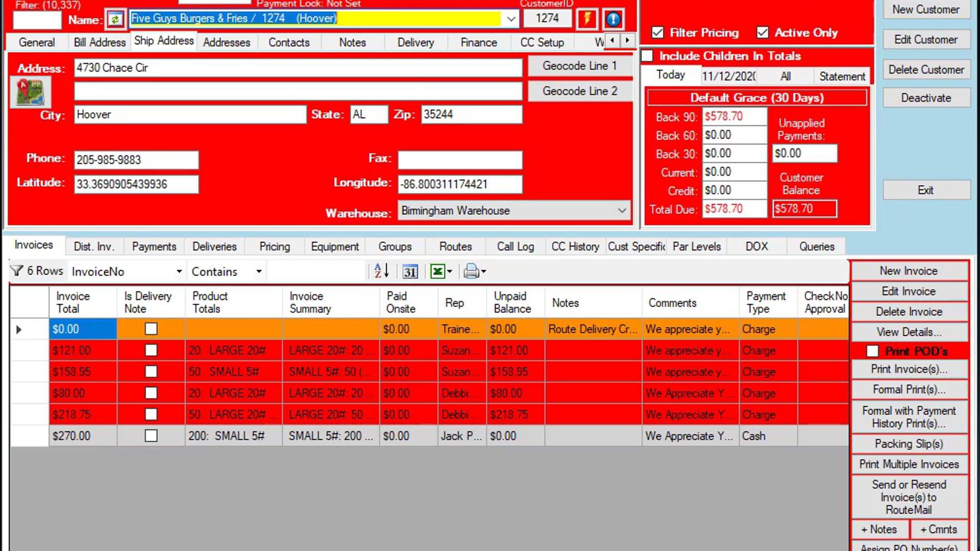Viewport: 980px width, 551px height.
Task: Click the New Invoice button
Action: pyautogui.click(x=909, y=271)
